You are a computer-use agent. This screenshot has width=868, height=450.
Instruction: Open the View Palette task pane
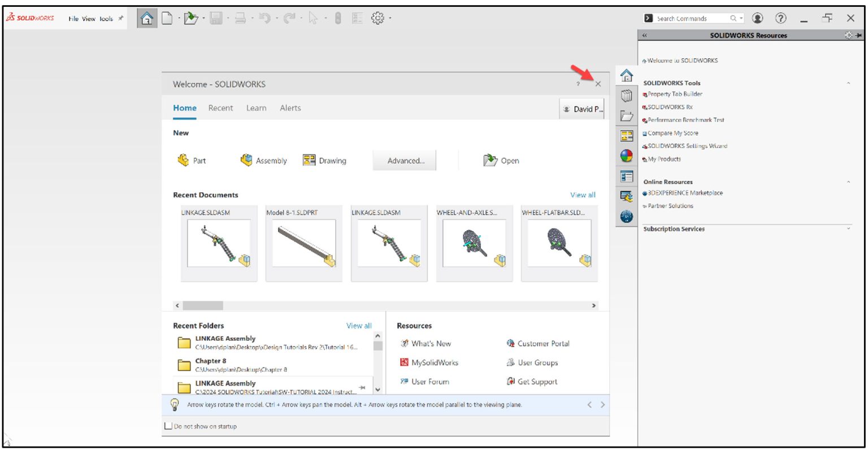coord(626,136)
